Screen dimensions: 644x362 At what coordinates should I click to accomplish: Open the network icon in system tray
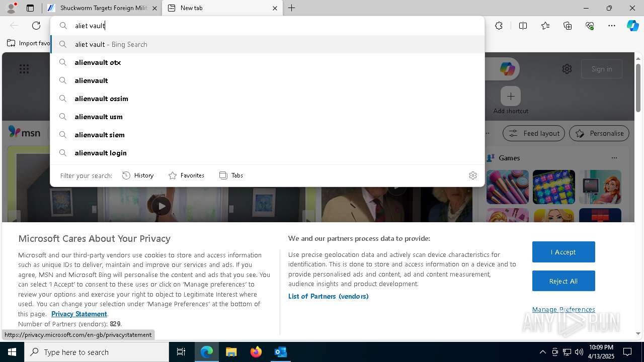tap(567, 352)
